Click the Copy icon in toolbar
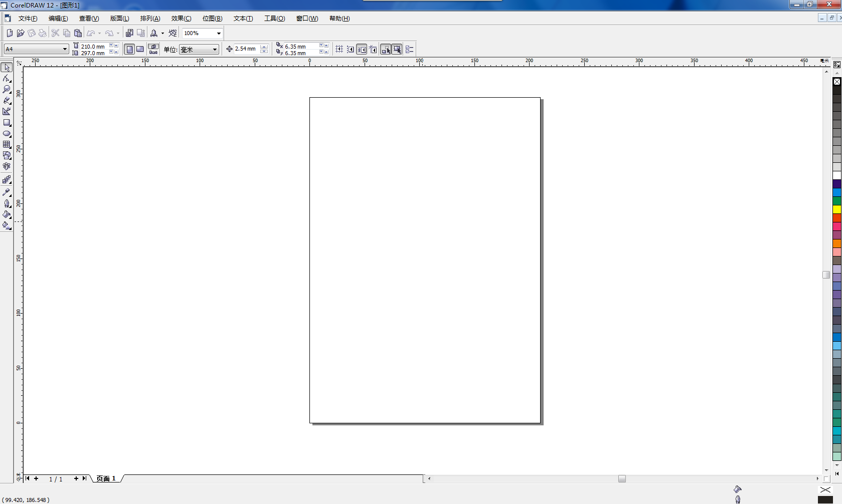 pos(67,33)
